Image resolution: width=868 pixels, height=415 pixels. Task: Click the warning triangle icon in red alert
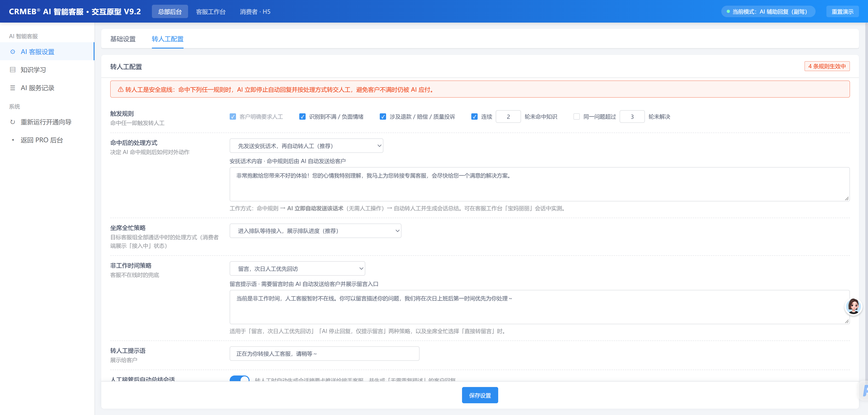pyautogui.click(x=120, y=90)
